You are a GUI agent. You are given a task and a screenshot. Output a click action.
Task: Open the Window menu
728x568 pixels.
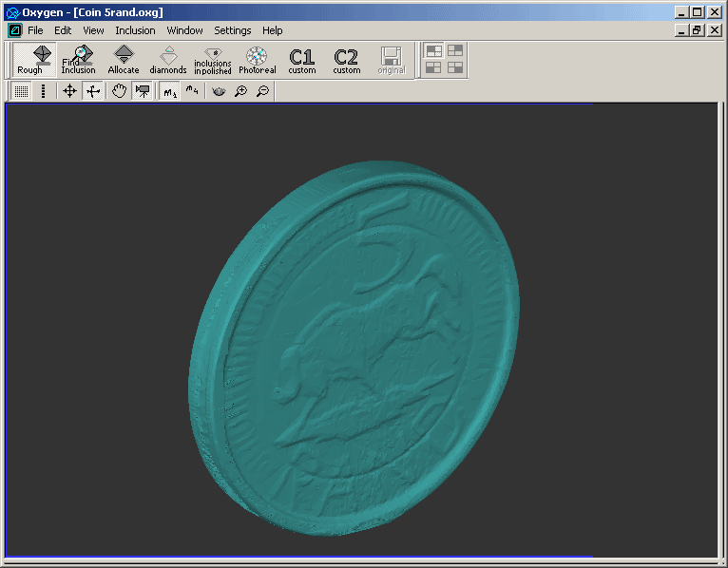(x=184, y=30)
